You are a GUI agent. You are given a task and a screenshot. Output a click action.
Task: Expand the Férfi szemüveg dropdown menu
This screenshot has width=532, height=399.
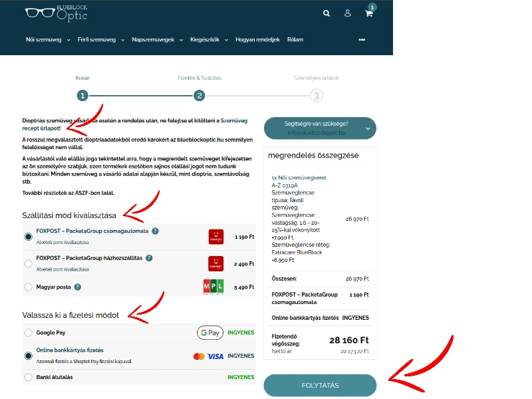click(x=101, y=40)
